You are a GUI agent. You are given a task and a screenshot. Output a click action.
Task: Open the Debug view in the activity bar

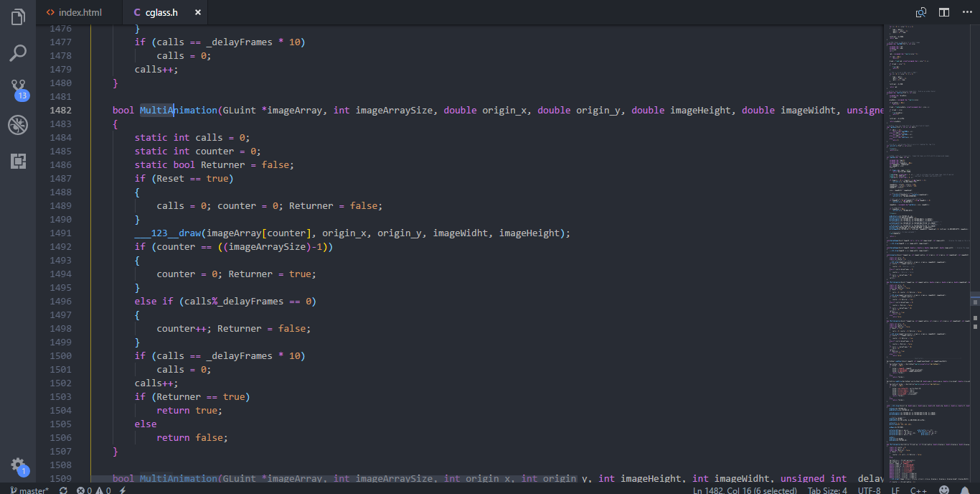point(18,125)
